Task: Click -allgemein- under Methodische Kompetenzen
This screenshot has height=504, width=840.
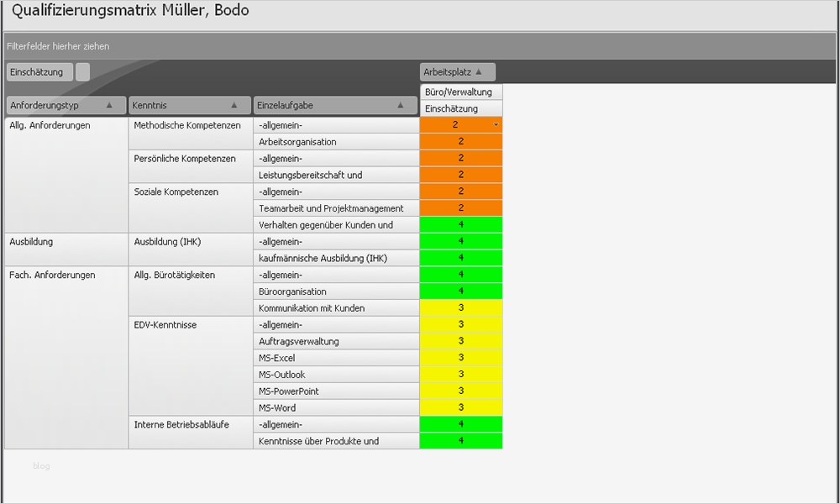Action: click(x=337, y=125)
